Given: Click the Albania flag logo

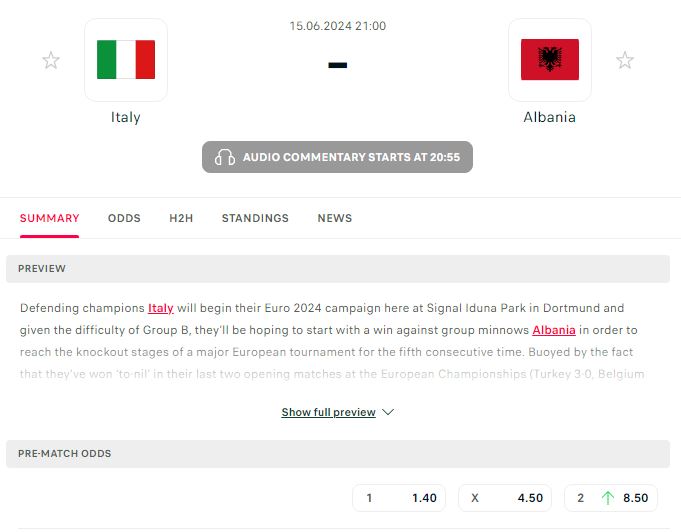Looking at the screenshot, I should [x=549, y=60].
